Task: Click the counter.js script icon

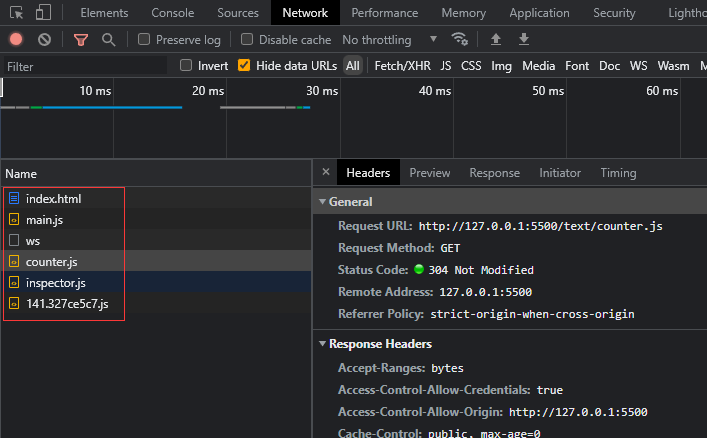Action: (x=14, y=262)
